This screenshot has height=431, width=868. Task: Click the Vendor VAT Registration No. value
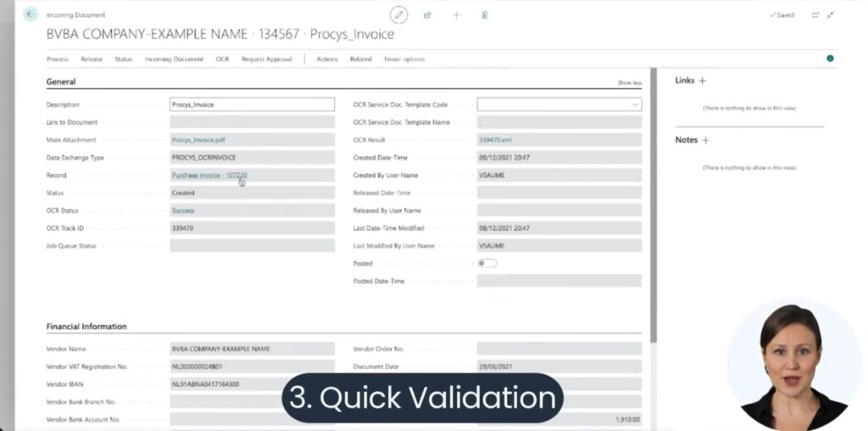click(197, 367)
